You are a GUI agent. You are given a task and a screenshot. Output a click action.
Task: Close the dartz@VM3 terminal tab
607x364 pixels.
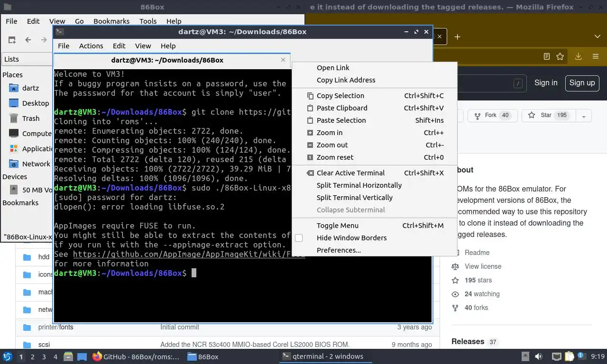click(283, 60)
